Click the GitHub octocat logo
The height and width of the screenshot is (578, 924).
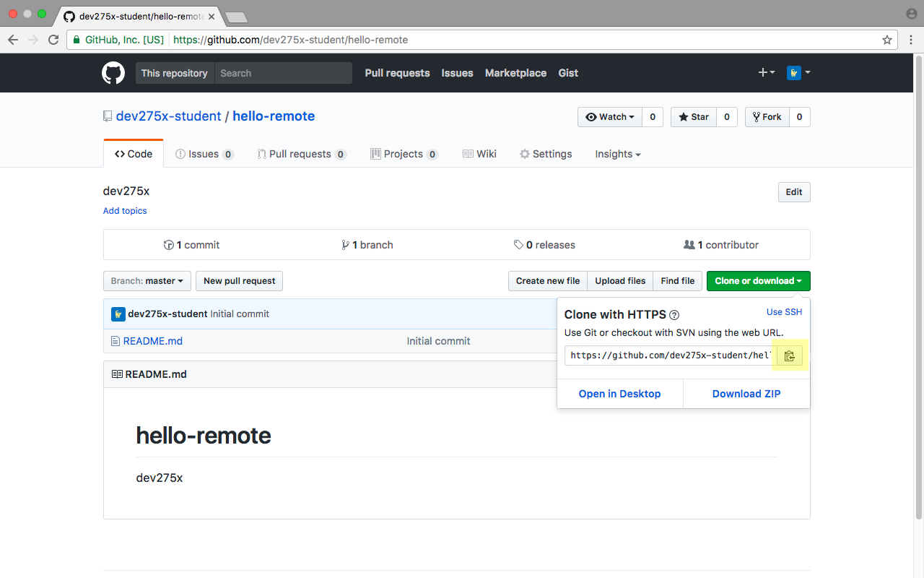point(113,73)
